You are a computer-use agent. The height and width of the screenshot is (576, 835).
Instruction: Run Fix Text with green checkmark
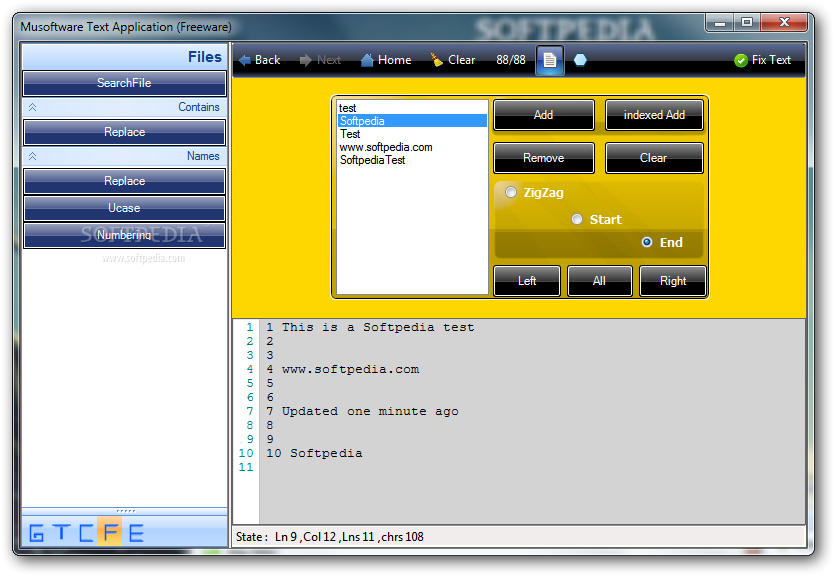(x=762, y=60)
